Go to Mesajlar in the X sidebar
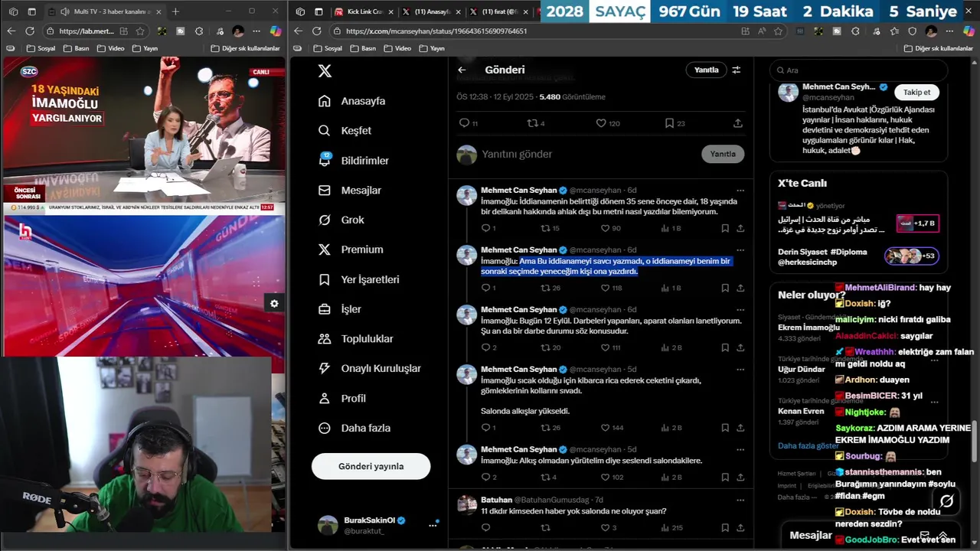The image size is (980, 551). pyautogui.click(x=349, y=191)
